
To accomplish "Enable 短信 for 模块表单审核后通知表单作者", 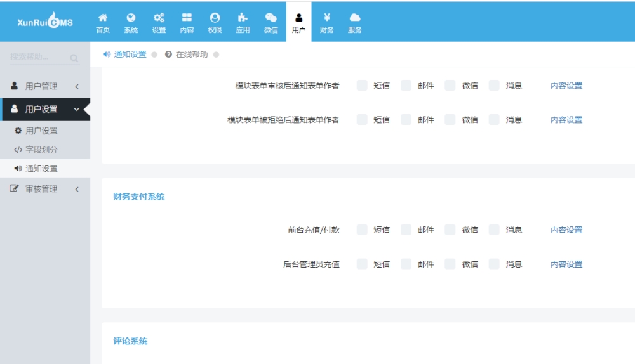I will [362, 86].
